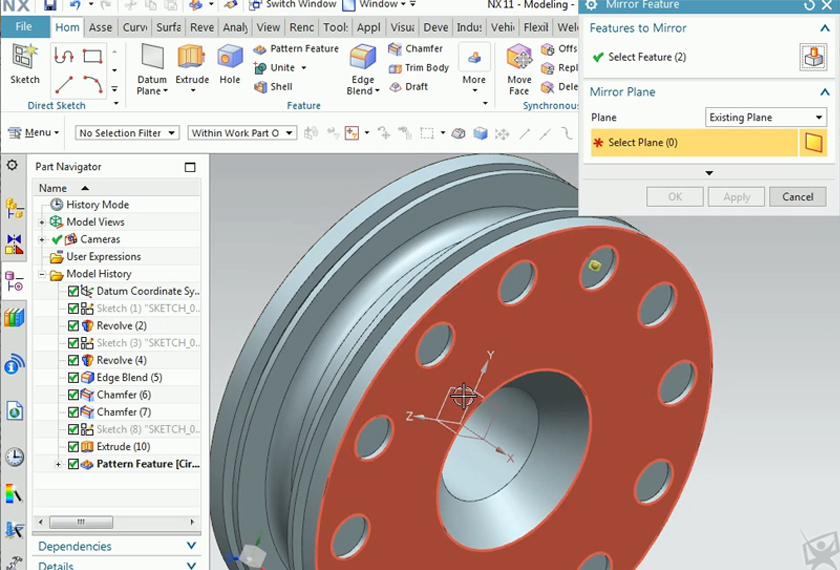Open the File menu

24,27
